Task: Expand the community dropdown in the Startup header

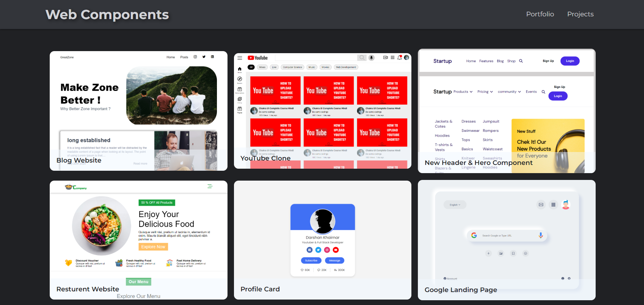Action: click(509, 92)
